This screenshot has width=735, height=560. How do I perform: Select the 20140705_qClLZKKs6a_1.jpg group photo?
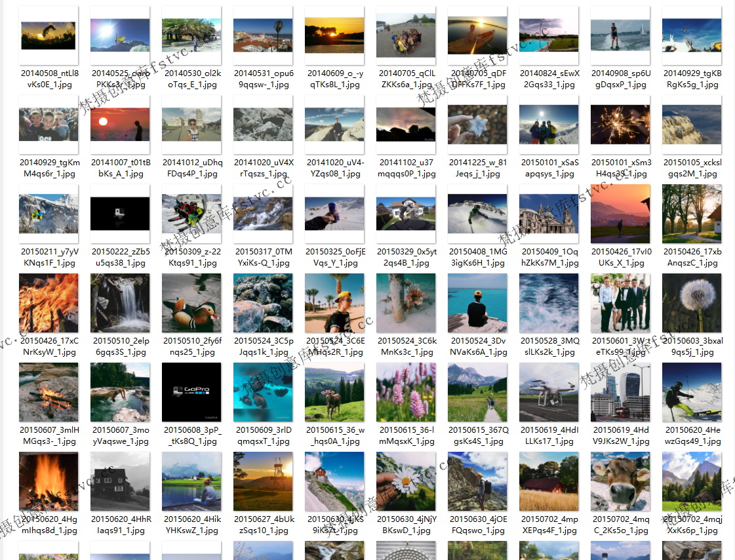tap(406, 35)
